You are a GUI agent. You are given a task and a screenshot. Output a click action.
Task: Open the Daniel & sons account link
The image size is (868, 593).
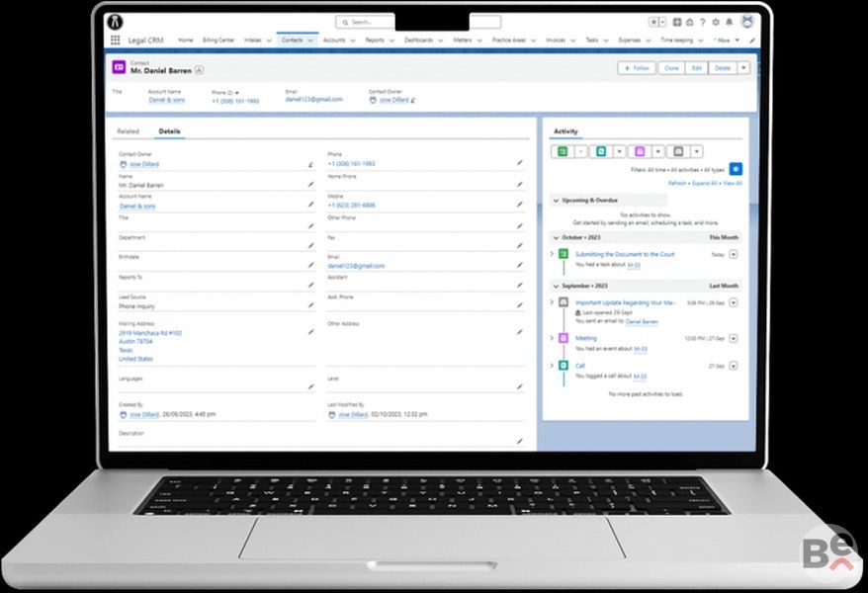(x=166, y=100)
